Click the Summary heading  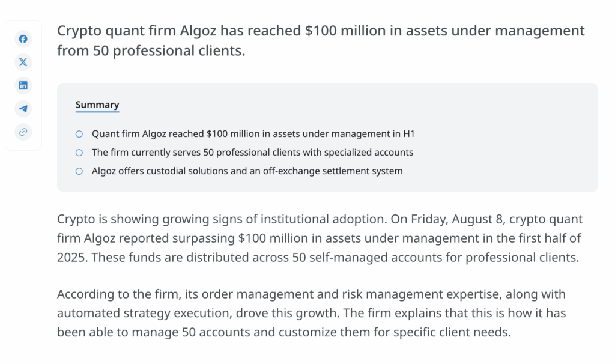point(97,105)
